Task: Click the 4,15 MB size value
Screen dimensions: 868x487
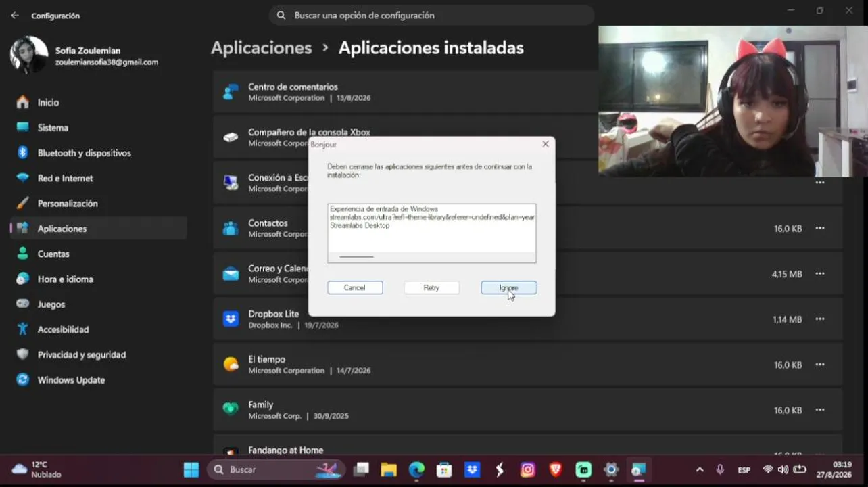Action: [x=787, y=274]
